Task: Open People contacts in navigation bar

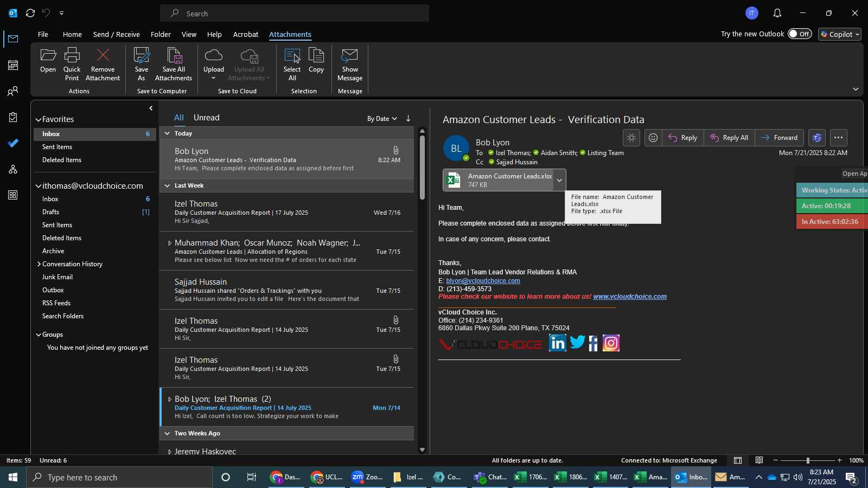Action: [x=13, y=91]
